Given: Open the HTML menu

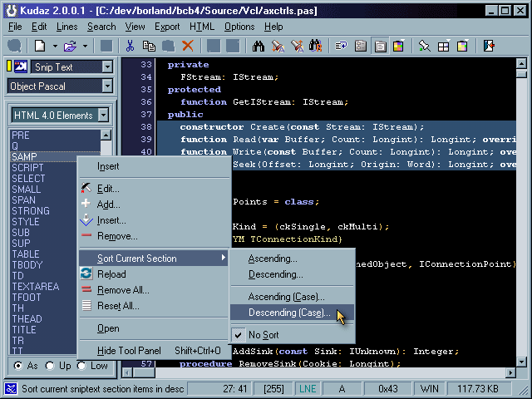Looking at the screenshot, I should tap(202, 27).
